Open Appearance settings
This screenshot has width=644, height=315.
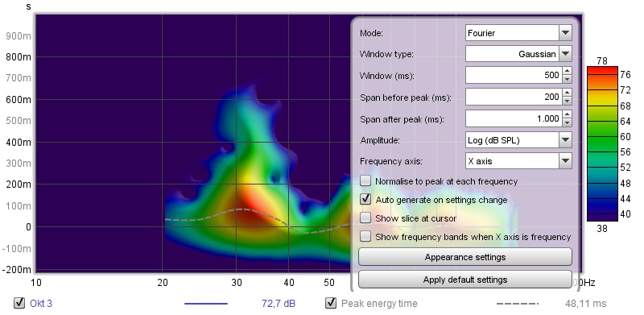pyautogui.click(x=465, y=258)
